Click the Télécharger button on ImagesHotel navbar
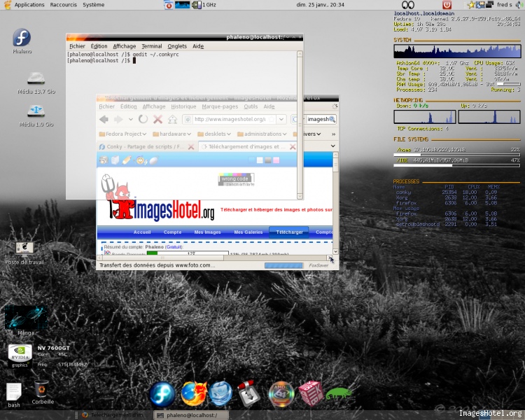525x420 pixels. pyautogui.click(x=289, y=232)
